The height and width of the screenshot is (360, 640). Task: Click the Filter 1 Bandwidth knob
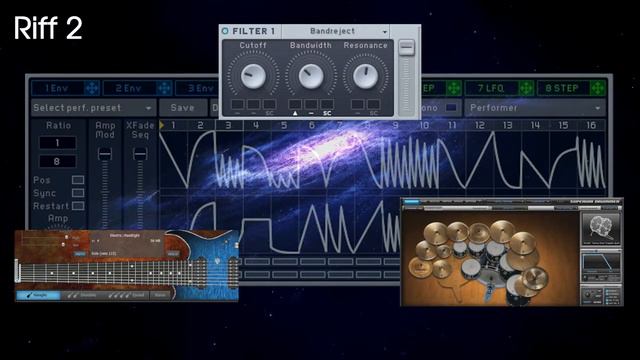[x=311, y=76]
